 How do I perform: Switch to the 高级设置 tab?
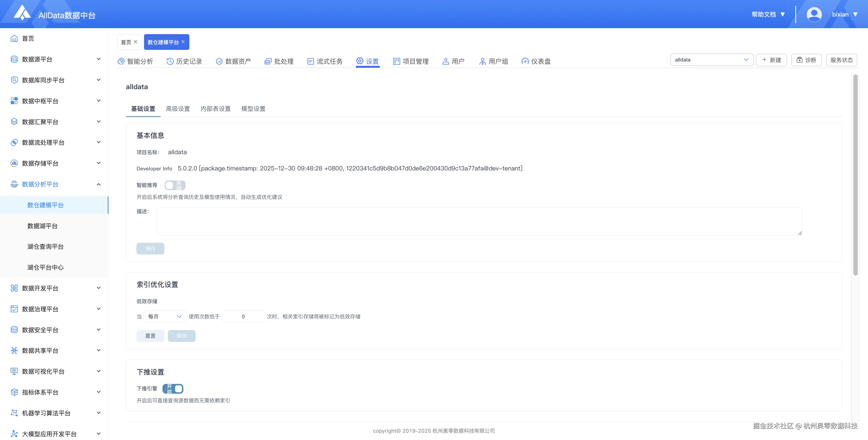click(178, 109)
